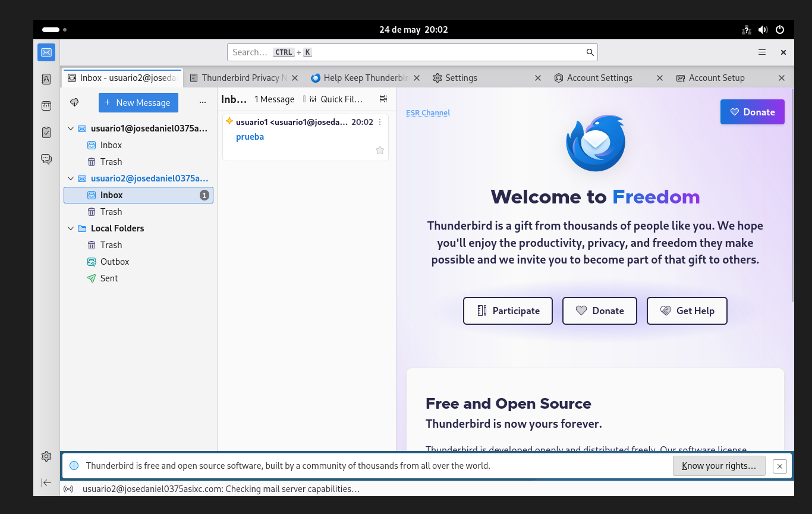The width and height of the screenshot is (812, 514).
Task: Close the Account Setup tab
Action: coord(782,78)
